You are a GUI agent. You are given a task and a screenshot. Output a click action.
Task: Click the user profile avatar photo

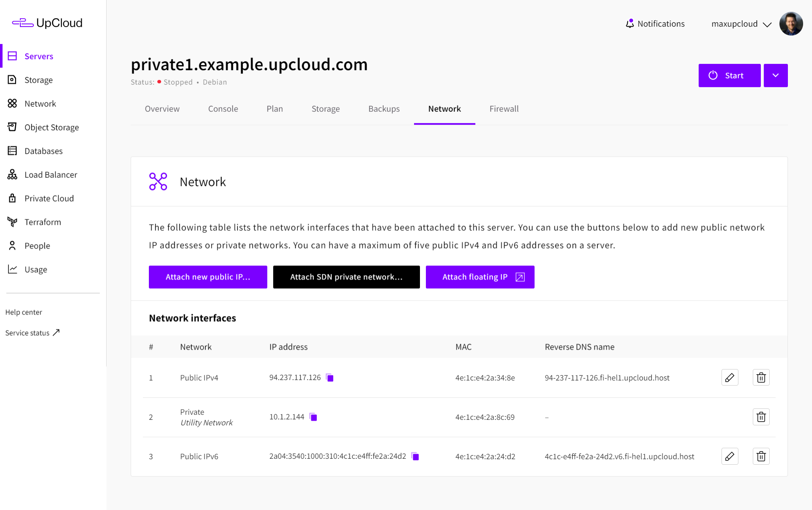pyautogui.click(x=791, y=24)
